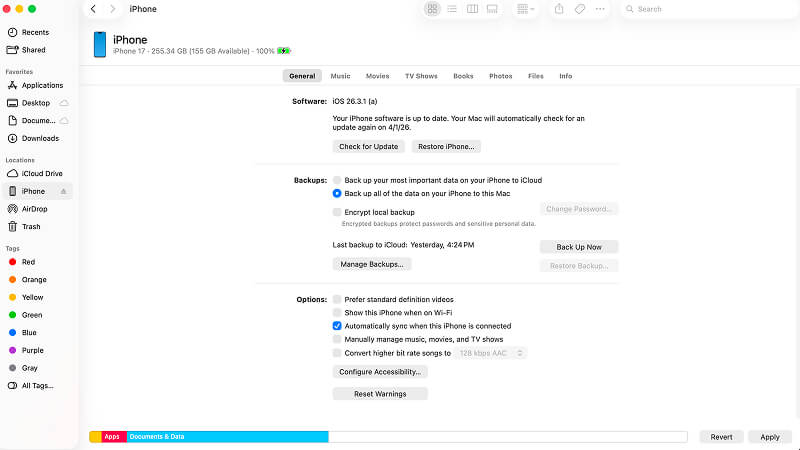Click Documents & Data storage segment
800x450 pixels.
coord(228,437)
